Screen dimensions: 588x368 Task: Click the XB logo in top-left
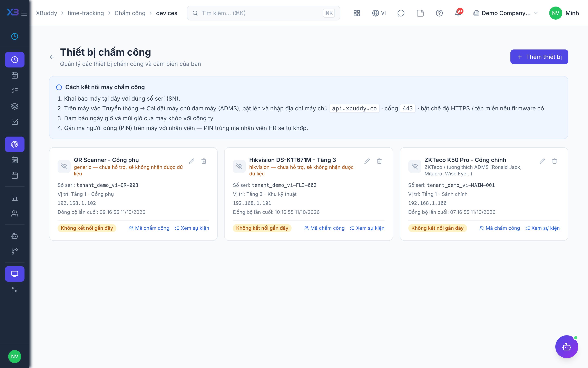[x=12, y=12]
